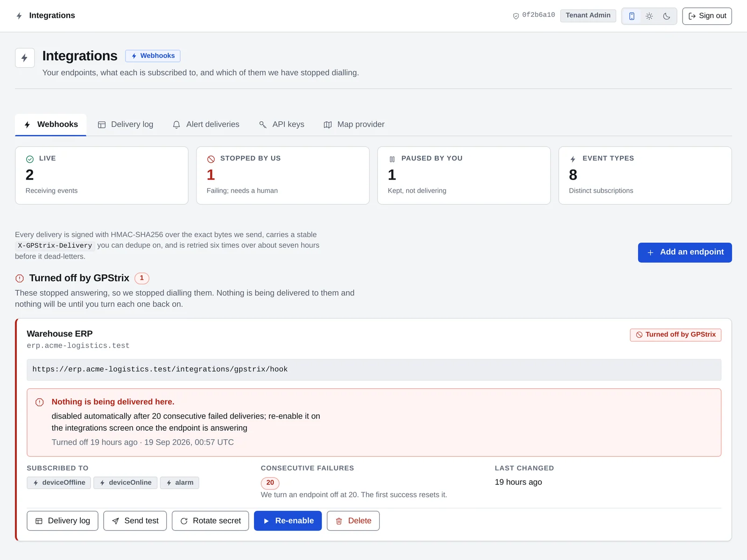Click the Tenant Admin badge
747x560 pixels.
tap(588, 15)
